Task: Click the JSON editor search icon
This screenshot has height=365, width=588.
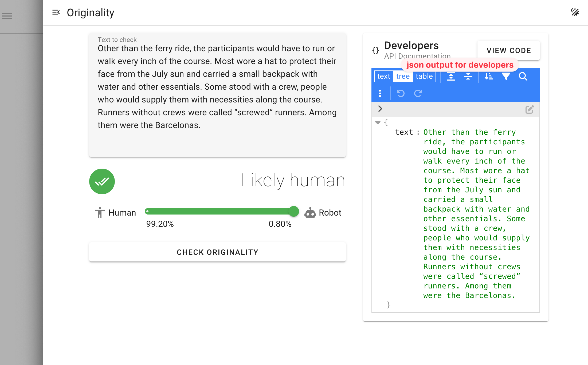Action: tap(523, 77)
